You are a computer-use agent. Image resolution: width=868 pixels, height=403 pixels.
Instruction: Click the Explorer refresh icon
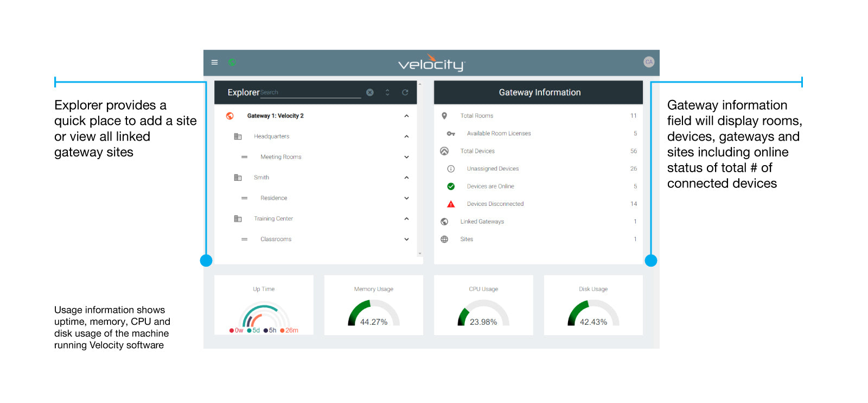pos(405,92)
